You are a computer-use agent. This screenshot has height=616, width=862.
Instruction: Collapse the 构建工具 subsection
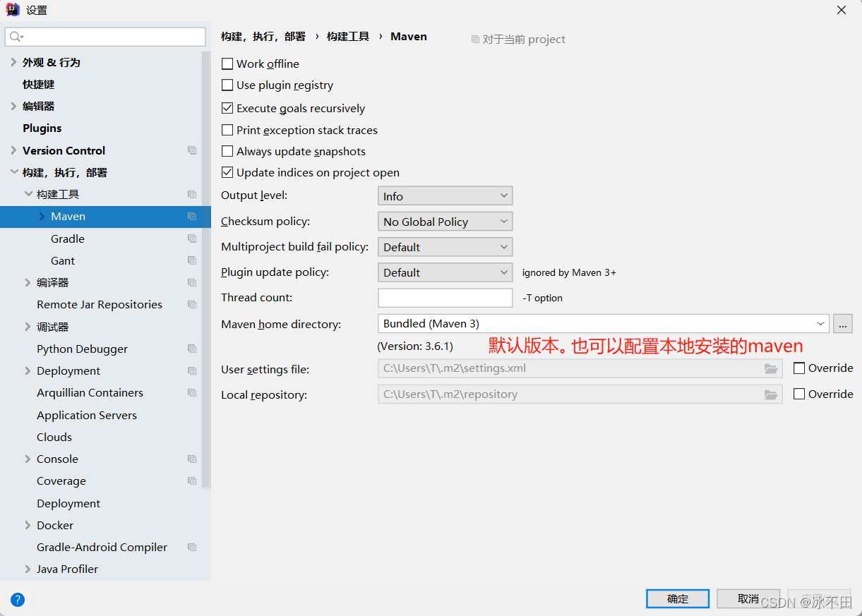(x=28, y=194)
